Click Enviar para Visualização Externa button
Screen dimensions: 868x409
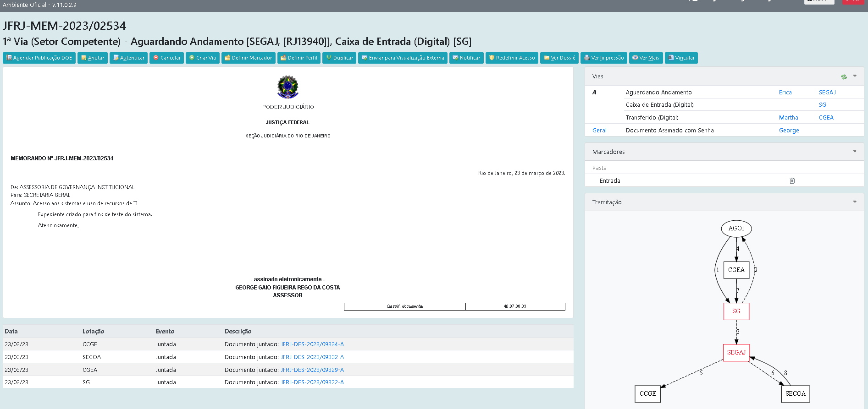[403, 58]
